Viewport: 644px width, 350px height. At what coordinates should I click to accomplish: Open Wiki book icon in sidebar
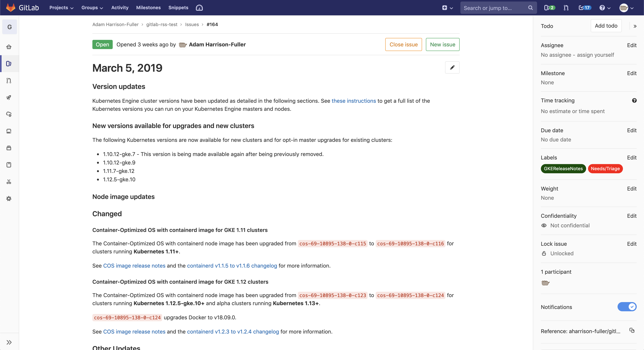[x=9, y=165]
